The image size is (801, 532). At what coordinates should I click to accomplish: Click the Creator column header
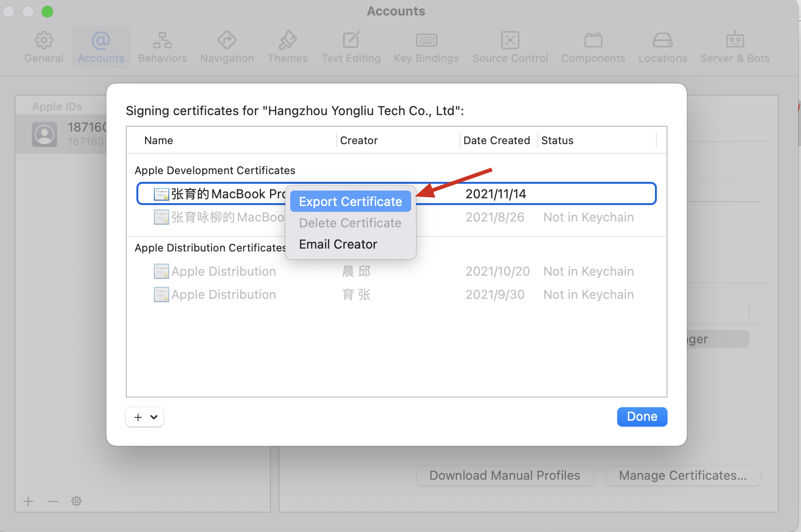pos(359,141)
